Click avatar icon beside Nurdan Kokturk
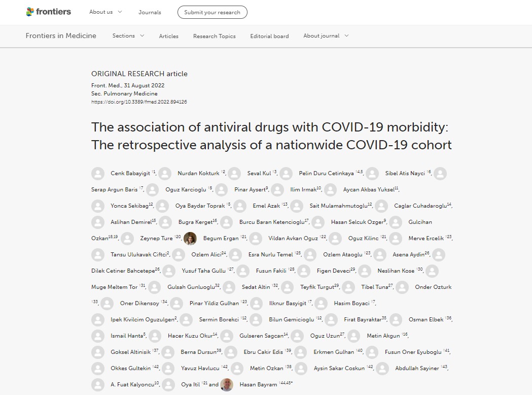 165,173
